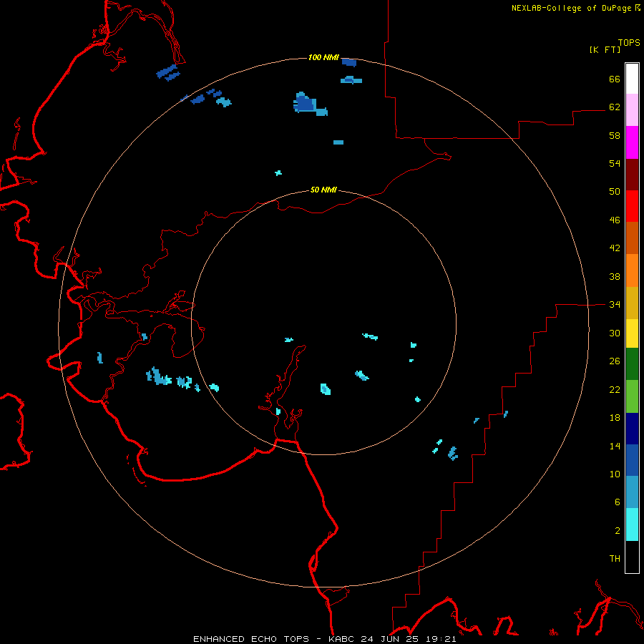Viewport: 644px width, 644px height.
Task: Pick the dark orange color scale segment
Action: pos(632,238)
